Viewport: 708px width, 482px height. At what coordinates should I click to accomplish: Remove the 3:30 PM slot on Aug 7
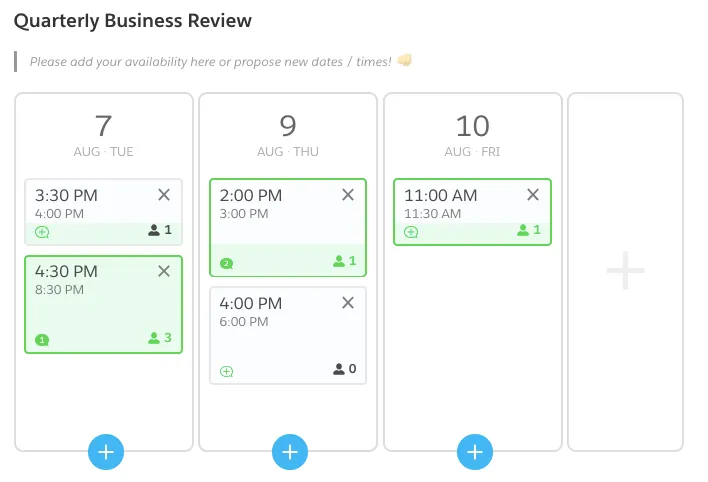164,195
